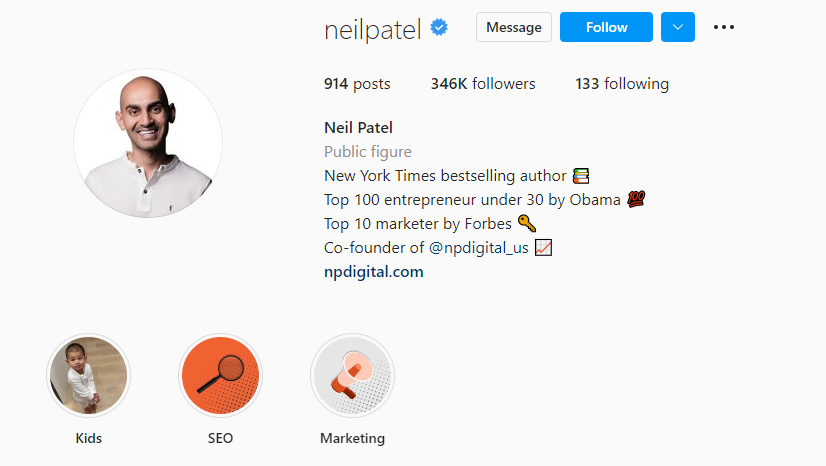This screenshot has height=466, width=826.
Task: Open the SEO highlight magnifier icon
Action: click(x=220, y=375)
